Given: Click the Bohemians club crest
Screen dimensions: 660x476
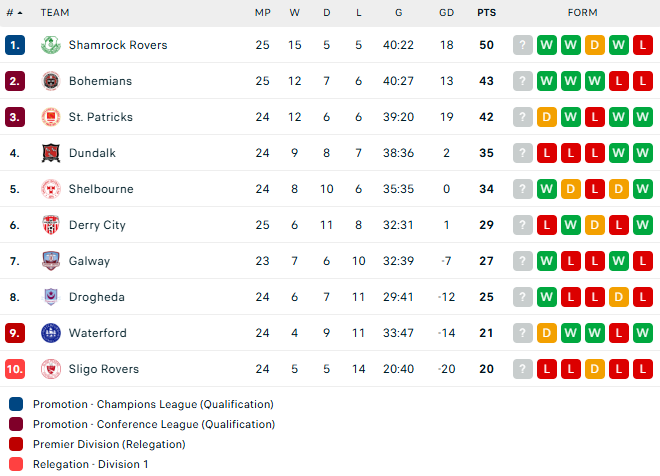Looking at the screenshot, I should 51,81.
